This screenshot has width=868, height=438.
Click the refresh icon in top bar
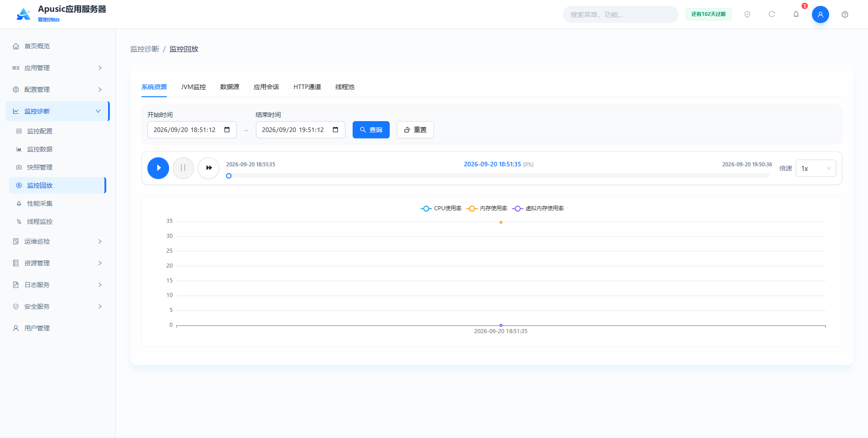tap(772, 14)
